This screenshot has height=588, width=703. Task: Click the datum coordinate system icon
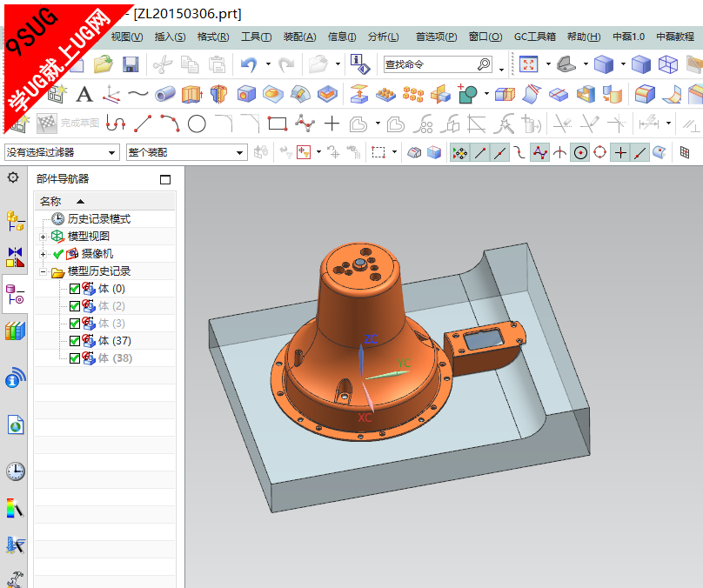click(110, 94)
